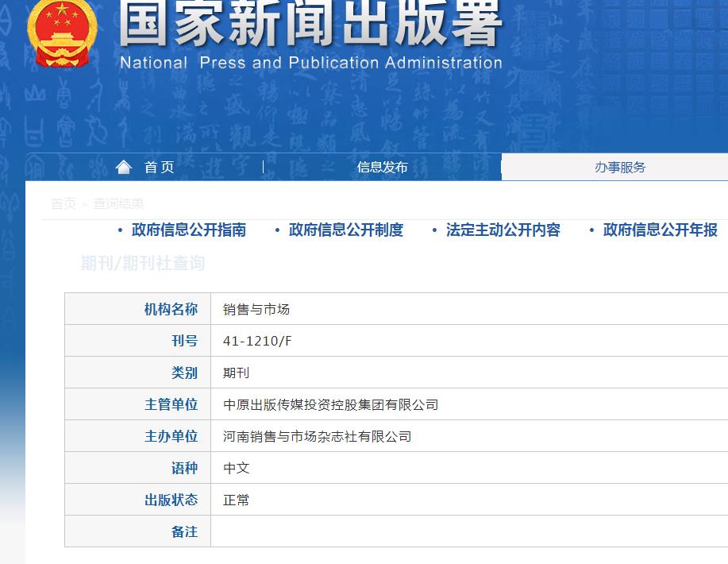Open 政府信息公开制度 link
Image resolution: width=728 pixels, height=564 pixels.
[345, 230]
